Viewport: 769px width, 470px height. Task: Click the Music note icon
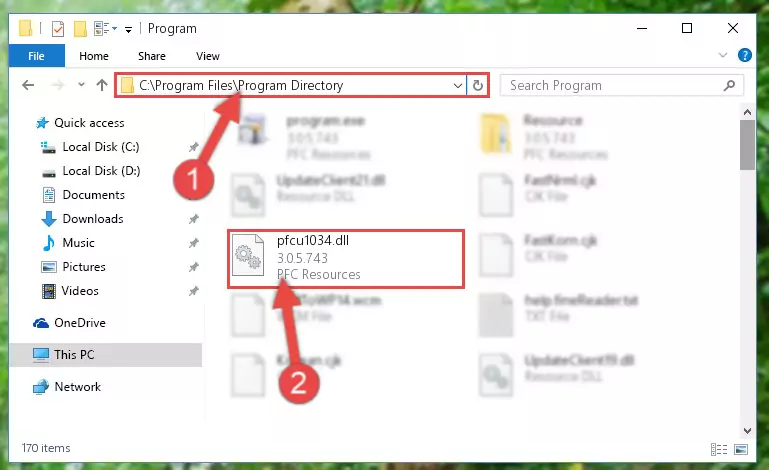49,243
